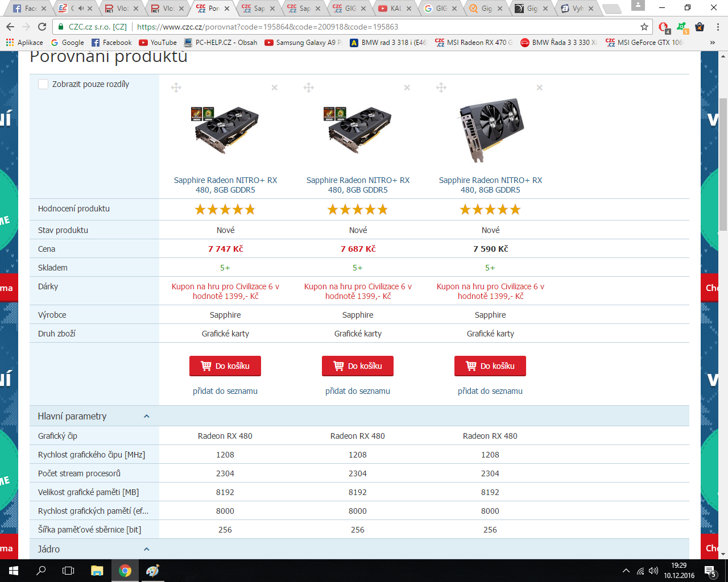
Task: Bookmark this page with the star icon
Action: pos(644,27)
